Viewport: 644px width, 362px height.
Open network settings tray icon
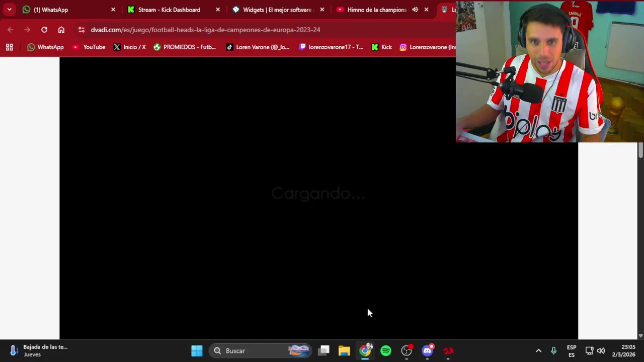click(x=589, y=350)
